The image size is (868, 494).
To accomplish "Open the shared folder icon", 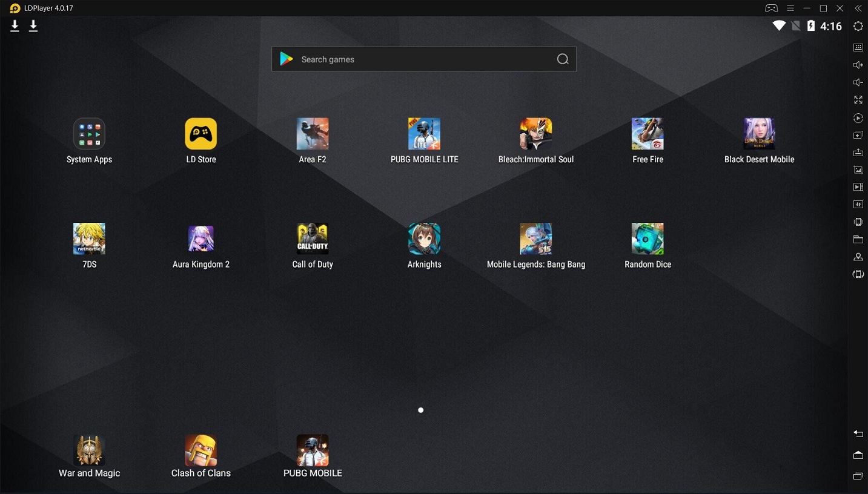I will point(858,240).
